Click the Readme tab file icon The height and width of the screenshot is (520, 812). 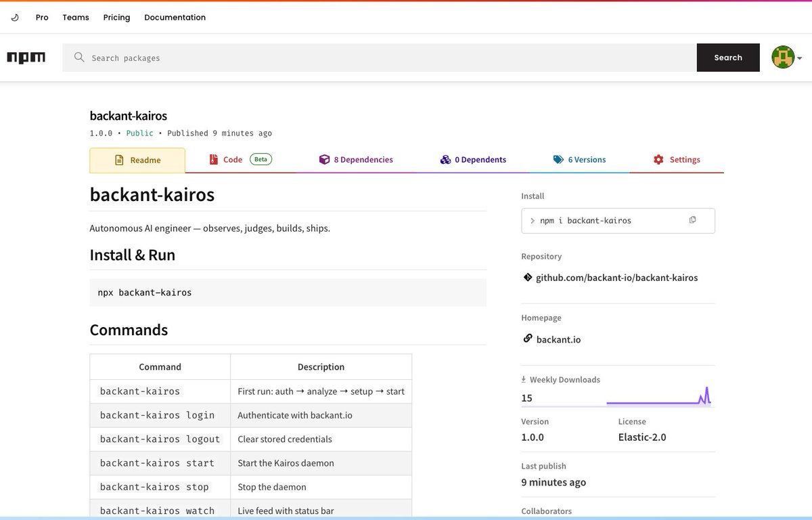pos(119,160)
